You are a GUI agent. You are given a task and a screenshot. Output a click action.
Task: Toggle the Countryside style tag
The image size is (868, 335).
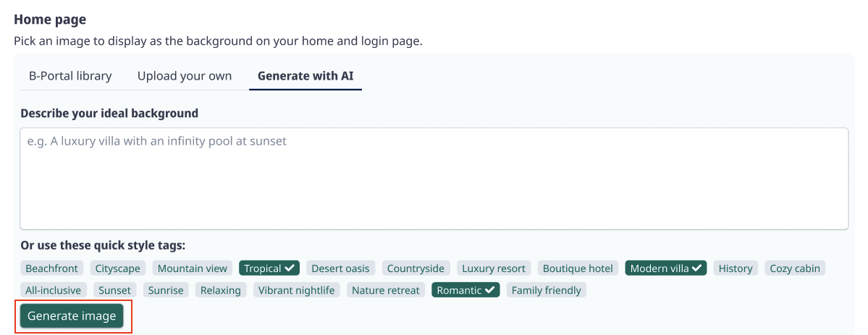tap(416, 268)
